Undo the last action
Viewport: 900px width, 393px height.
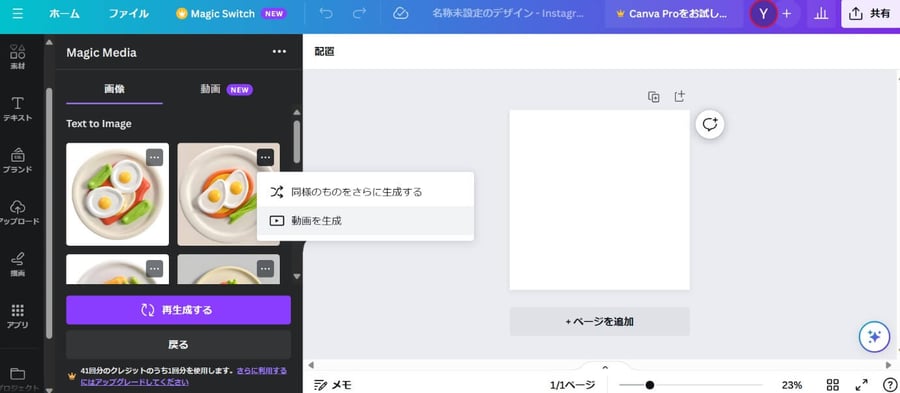tap(325, 14)
